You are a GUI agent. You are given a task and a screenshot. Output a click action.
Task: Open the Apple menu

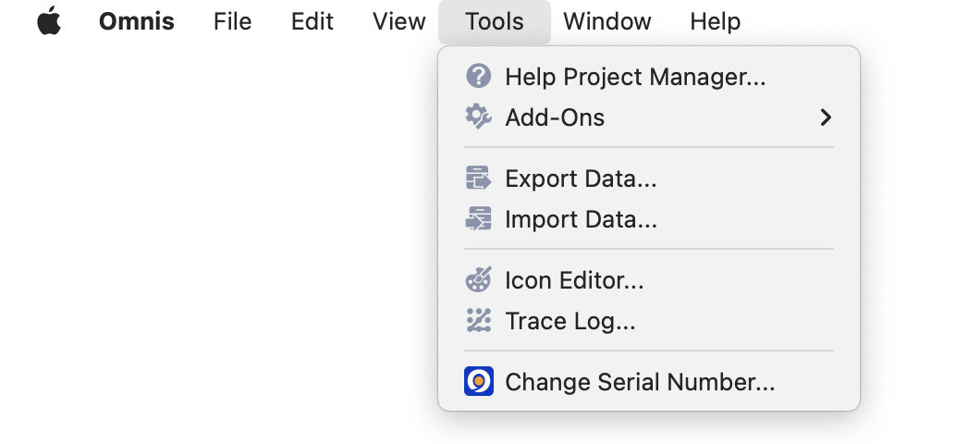(49, 21)
